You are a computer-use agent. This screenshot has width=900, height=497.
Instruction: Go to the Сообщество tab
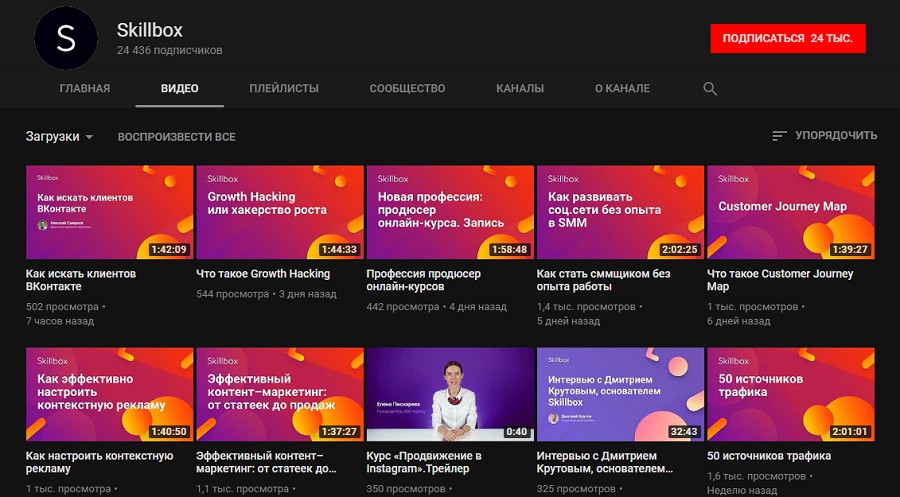point(407,88)
